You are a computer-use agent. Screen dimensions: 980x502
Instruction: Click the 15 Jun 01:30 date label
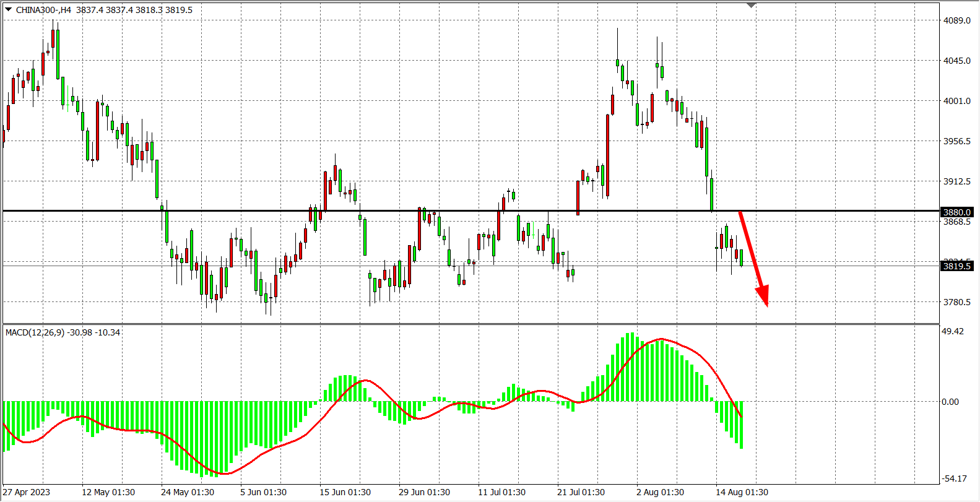(x=345, y=492)
